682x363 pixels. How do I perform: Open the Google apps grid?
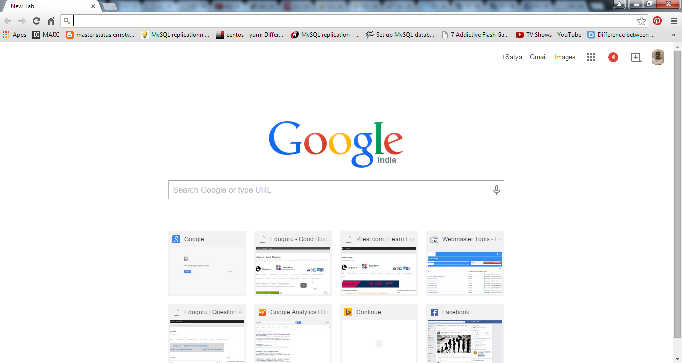(x=591, y=57)
